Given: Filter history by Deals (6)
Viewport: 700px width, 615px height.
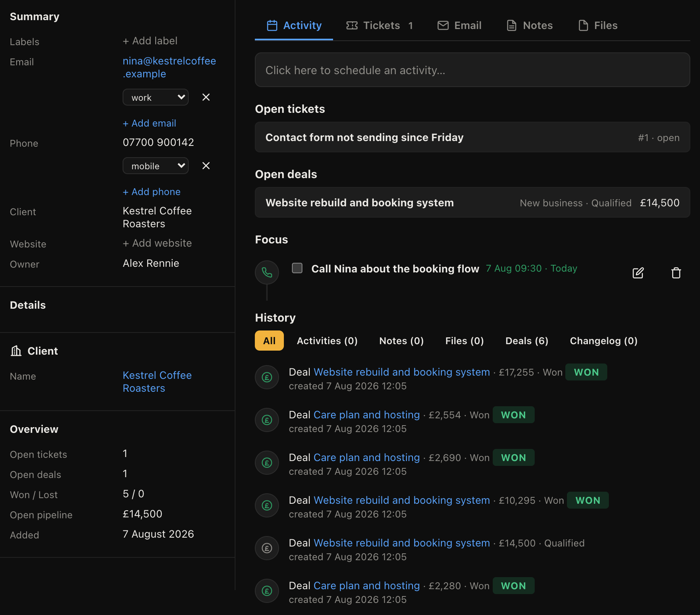Looking at the screenshot, I should [527, 341].
